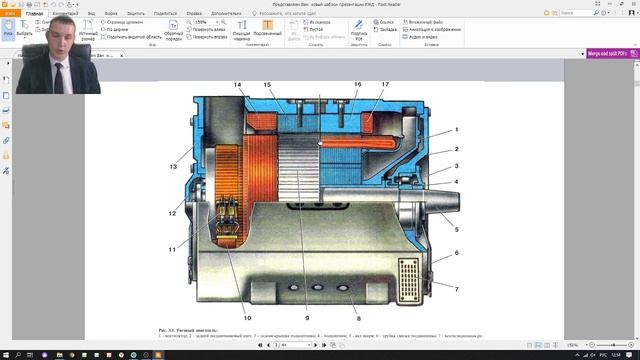
Task: Click Windows taskbar search icon
Action: pos(18,355)
